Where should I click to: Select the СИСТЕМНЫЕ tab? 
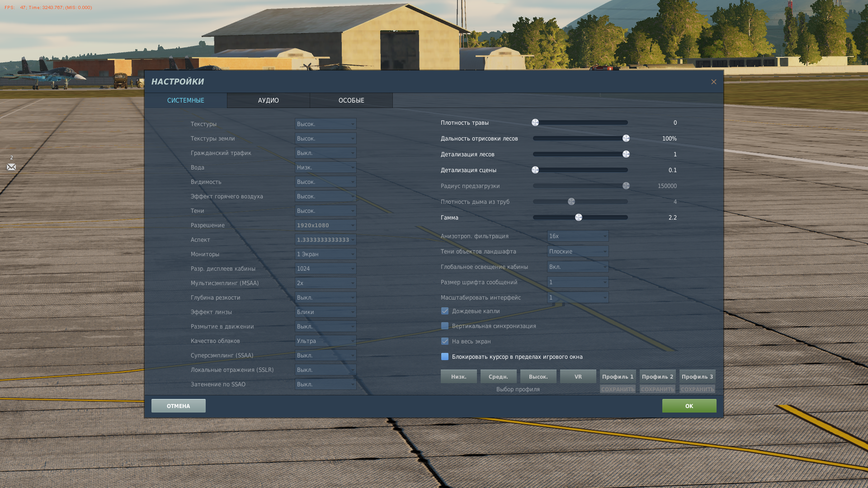[x=186, y=100]
